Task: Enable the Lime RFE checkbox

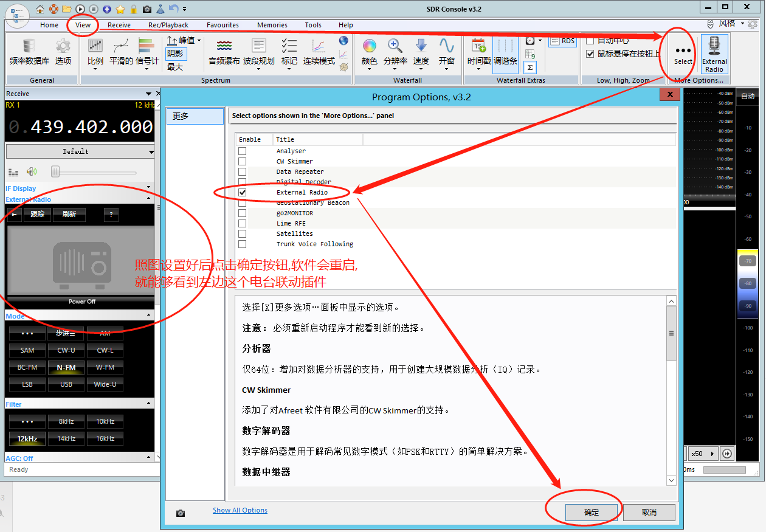Action: tap(243, 223)
